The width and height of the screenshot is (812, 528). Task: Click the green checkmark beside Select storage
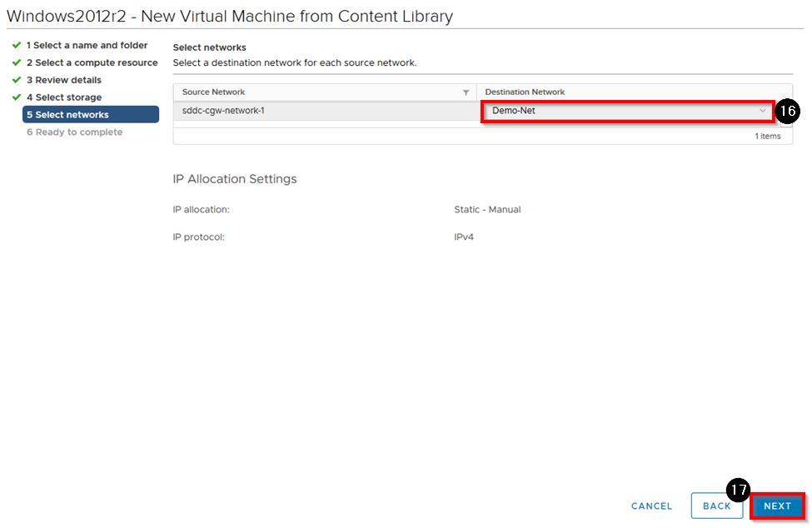pos(17,97)
